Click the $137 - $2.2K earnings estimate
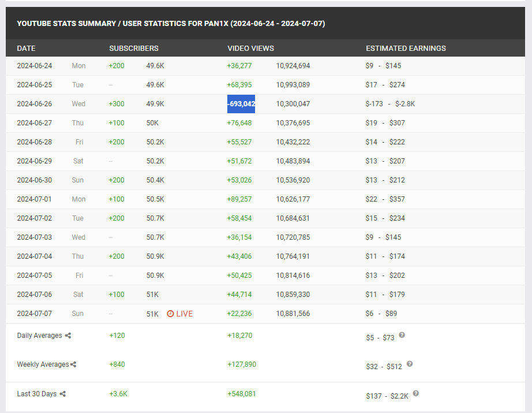The height and width of the screenshot is (413, 532). pyautogui.click(x=387, y=396)
